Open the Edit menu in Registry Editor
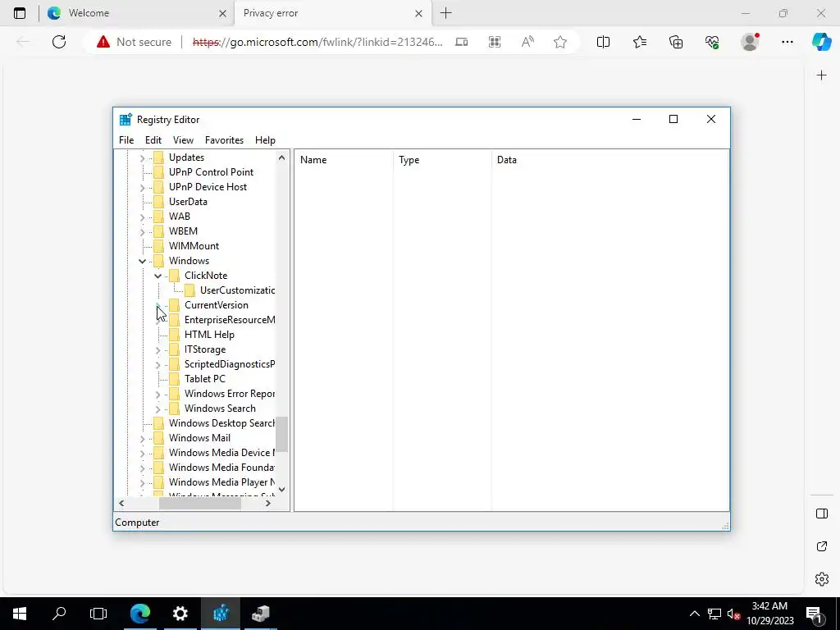840x630 pixels. pos(153,139)
